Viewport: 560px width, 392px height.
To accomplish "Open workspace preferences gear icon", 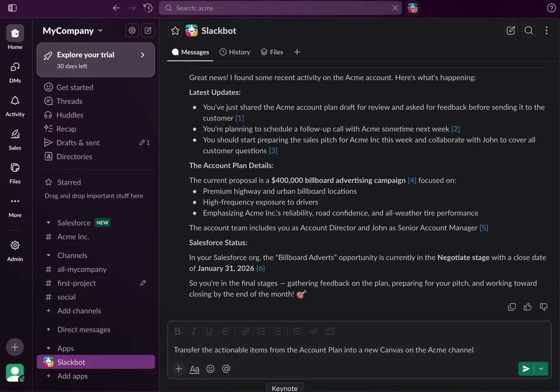I will click(132, 31).
